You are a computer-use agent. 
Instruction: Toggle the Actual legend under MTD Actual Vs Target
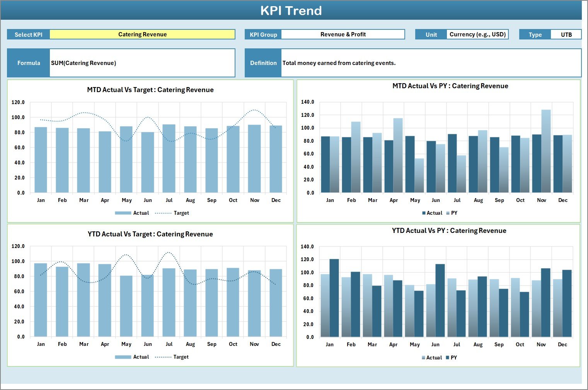pyautogui.click(x=141, y=213)
